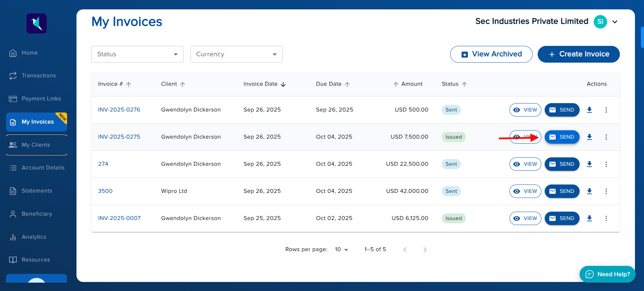
Task: Open the Need Help chat widget
Action: pyautogui.click(x=607, y=274)
